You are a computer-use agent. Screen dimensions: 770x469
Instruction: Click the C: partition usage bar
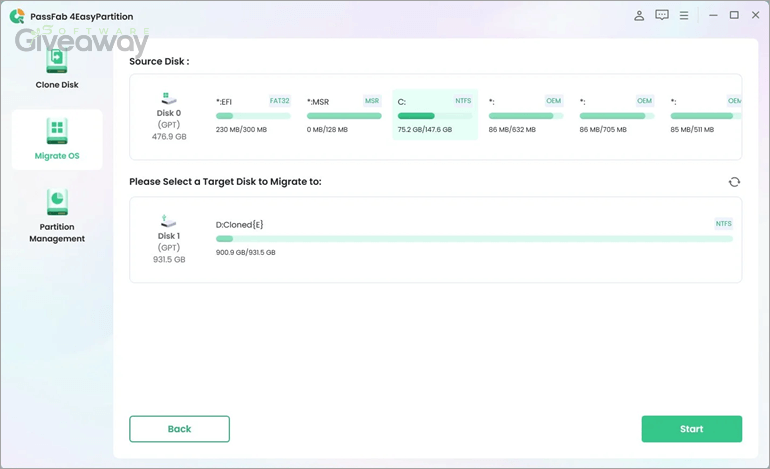pyautogui.click(x=435, y=116)
